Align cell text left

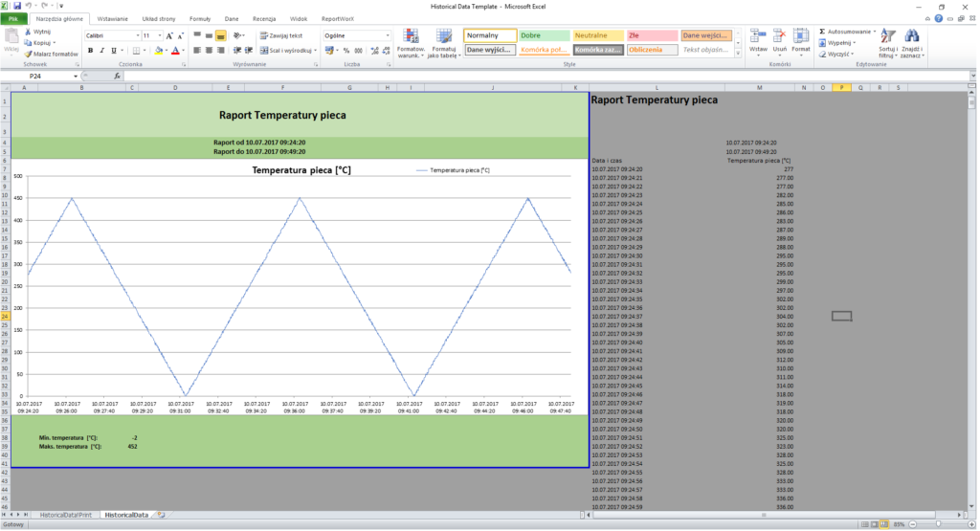(x=197, y=51)
